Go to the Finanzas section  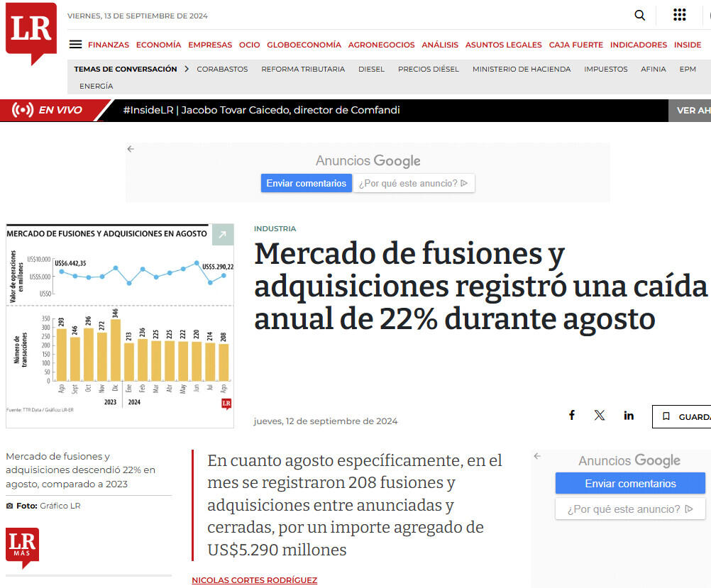(109, 45)
